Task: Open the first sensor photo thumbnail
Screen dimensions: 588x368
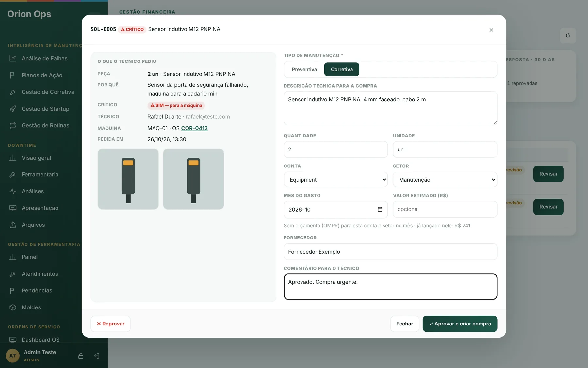Action: [128, 179]
